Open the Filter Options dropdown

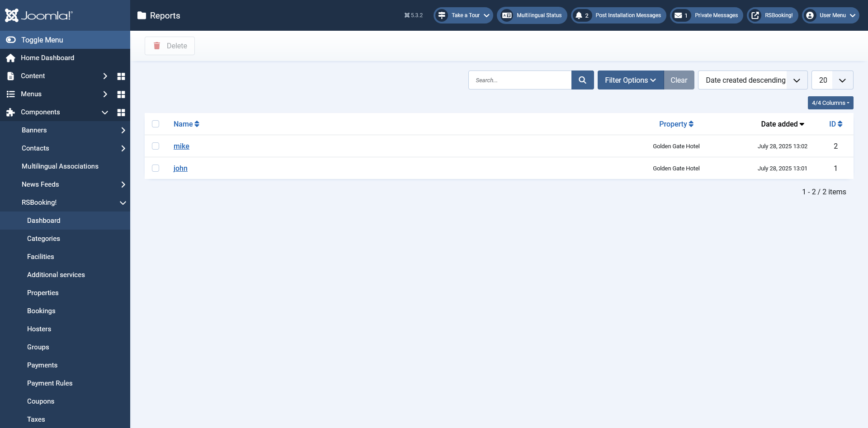pos(631,80)
